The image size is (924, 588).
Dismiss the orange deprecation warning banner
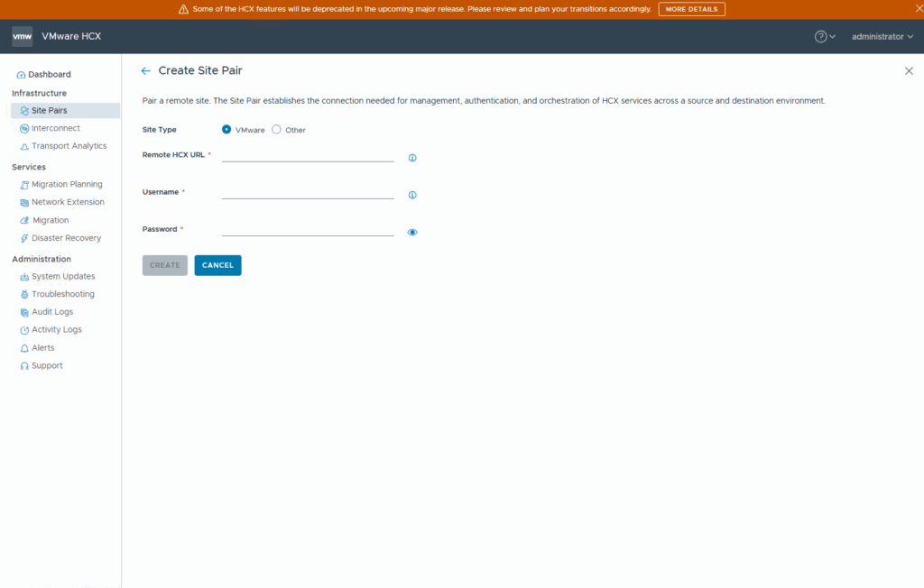[916, 8]
